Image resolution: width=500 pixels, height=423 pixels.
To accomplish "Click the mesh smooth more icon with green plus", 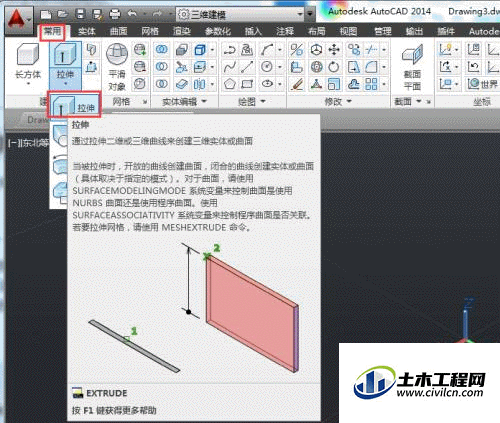I will pos(140,49).
